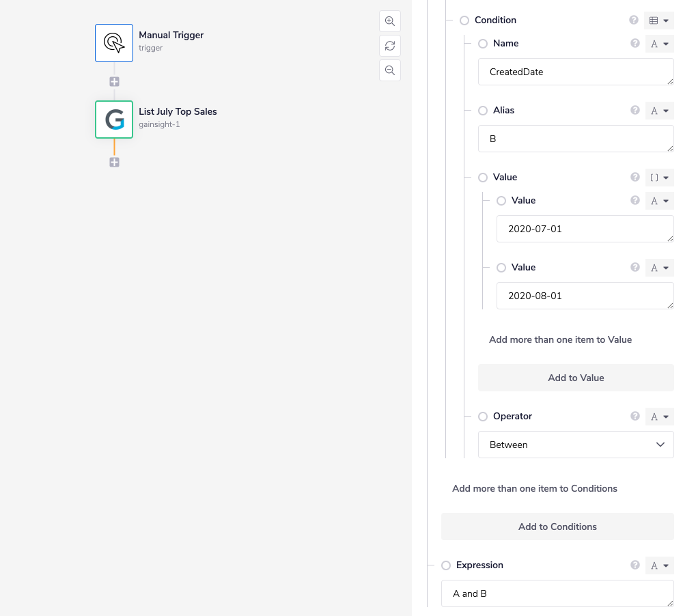Screen dimensions: 683x616
Task: Open the array type dropdown for Value
Action: coord(659,178)
